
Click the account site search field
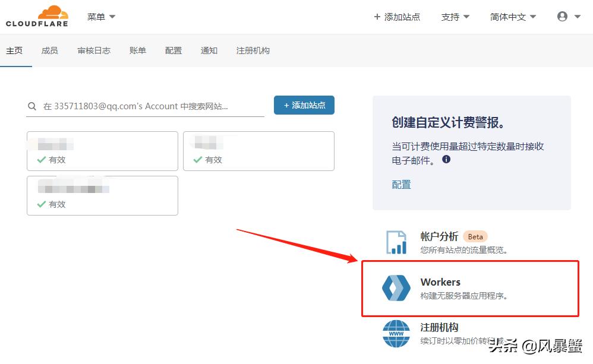pos(149,105)
